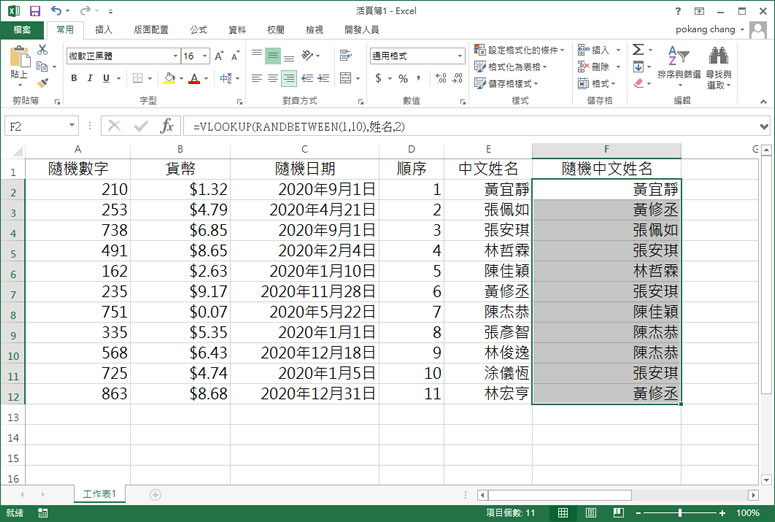Viewport: 775px width, 522px height.
Task: Expand the Name Box dropdown arrow
Action: (x=72, y=126)
